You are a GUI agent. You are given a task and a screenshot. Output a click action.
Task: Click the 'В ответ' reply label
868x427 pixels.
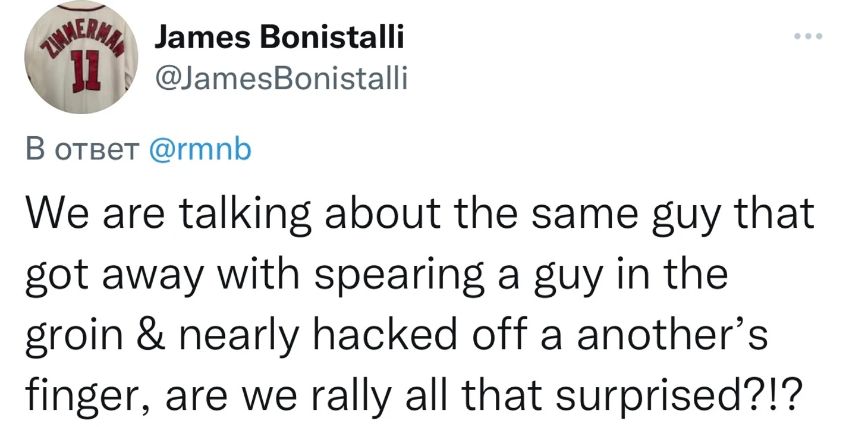81,150
